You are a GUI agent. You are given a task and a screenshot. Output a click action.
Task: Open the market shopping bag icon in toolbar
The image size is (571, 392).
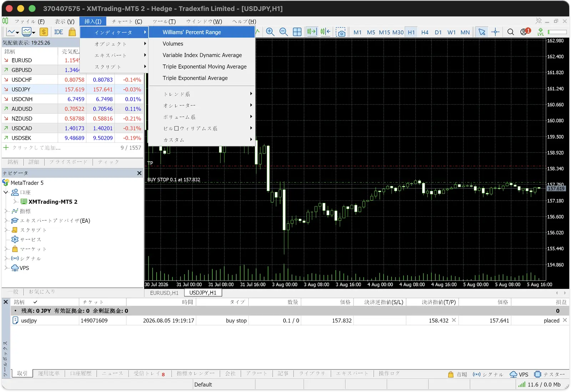click(x=72, y=32)
